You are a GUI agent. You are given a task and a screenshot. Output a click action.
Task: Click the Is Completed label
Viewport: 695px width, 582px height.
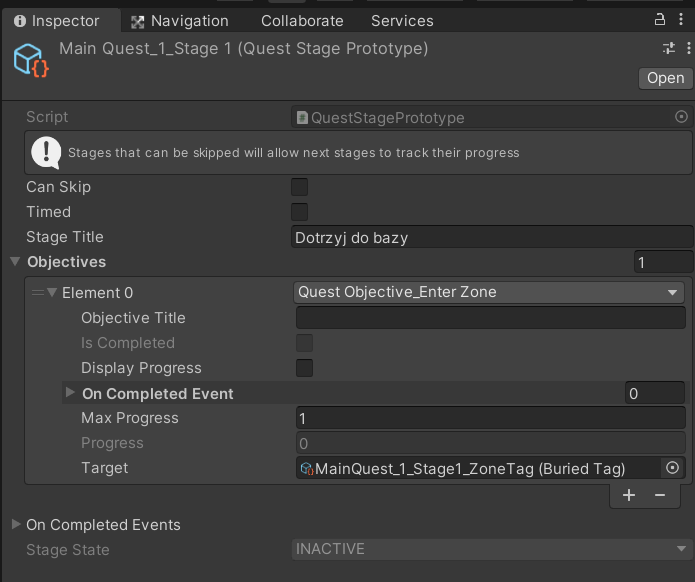[128, 343]
